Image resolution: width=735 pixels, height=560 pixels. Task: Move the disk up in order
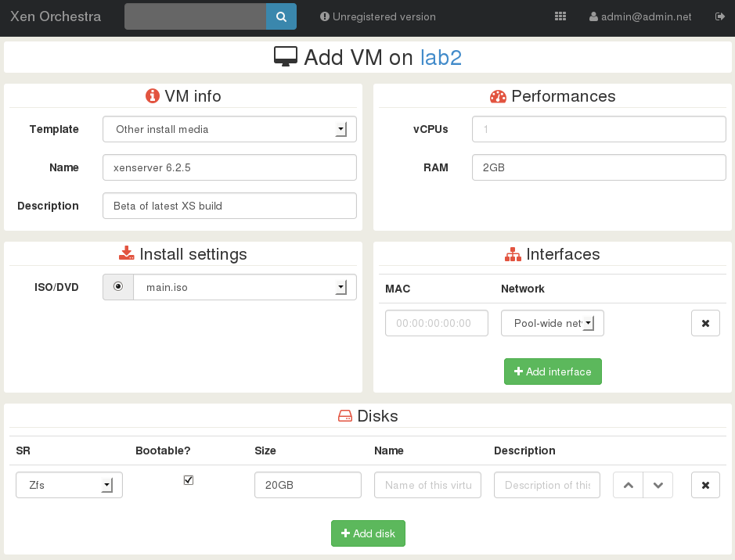pos(628,485)
